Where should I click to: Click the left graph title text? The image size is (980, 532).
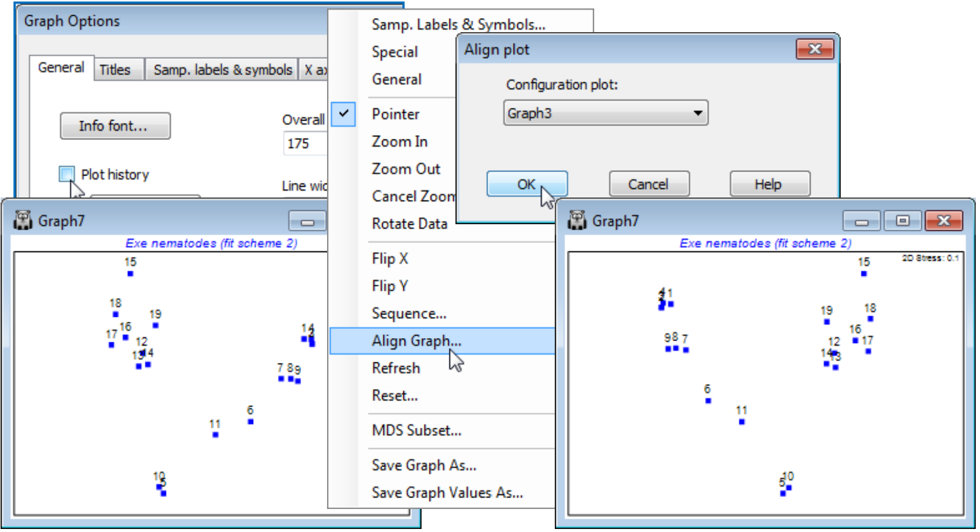(211, 243)
